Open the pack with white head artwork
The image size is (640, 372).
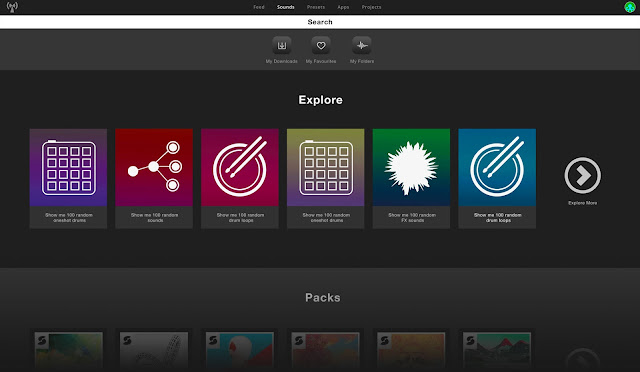click(x=240, y=350)
